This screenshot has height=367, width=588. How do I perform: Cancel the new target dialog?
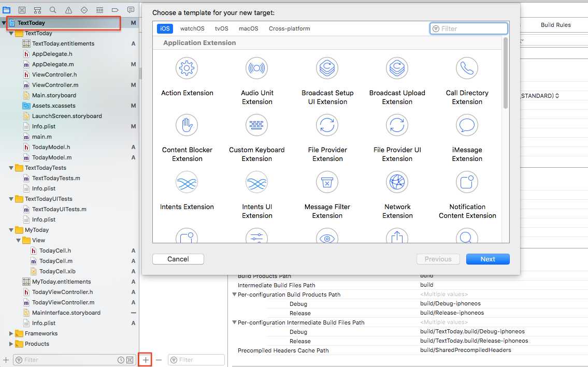pos(178,259)
